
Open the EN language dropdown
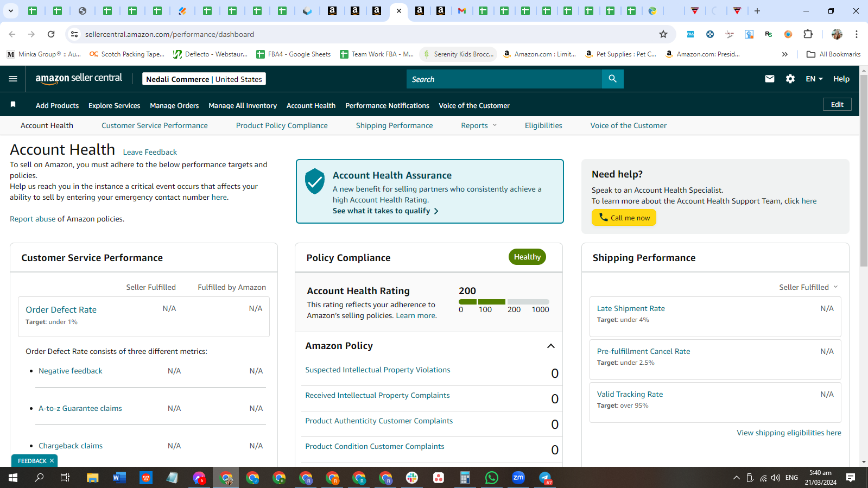tap(814, 79)
